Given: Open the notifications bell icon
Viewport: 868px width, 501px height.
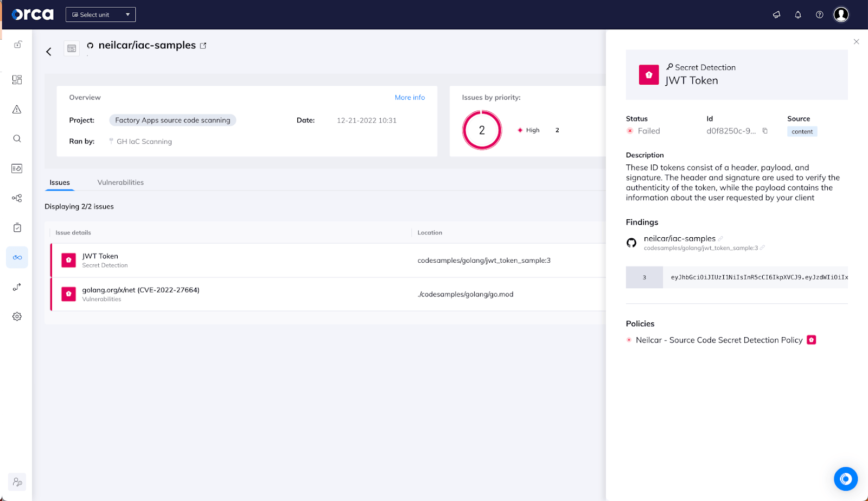Looking at the screenshot, I should 798,15.
